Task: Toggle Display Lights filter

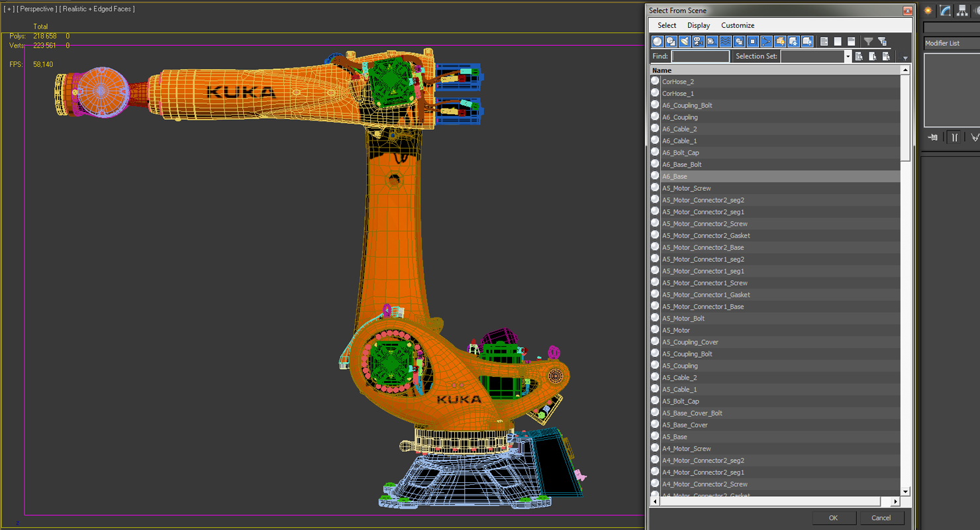Action: point(685,41)
